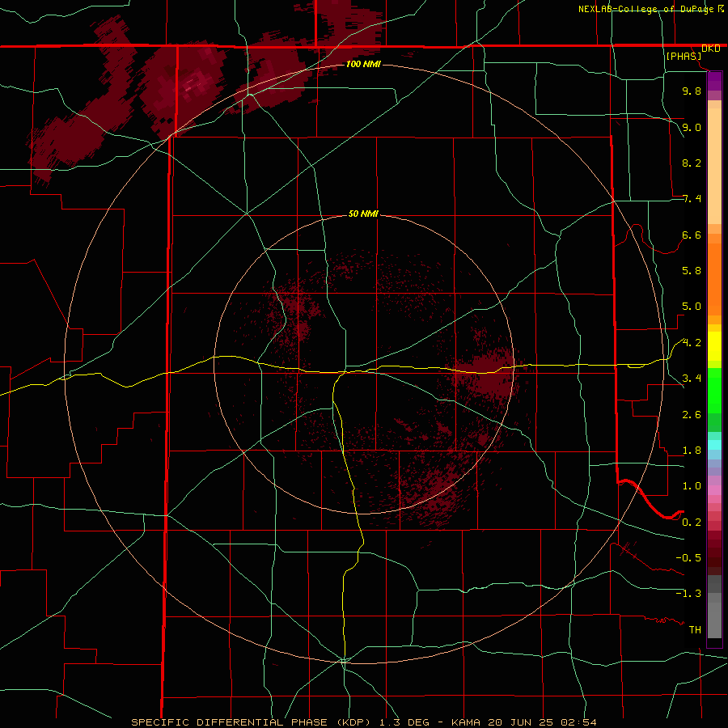Click the [PHAS] legend unit label
Screen dimensions: 728x728
click(x=684, y=56)
